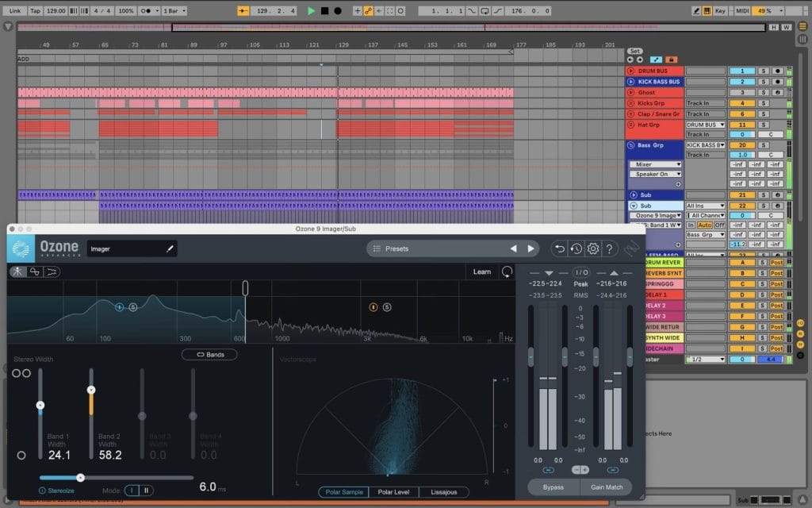Go to next preset with right arrow
Viewport: 812px width, 508px height.
531,248
